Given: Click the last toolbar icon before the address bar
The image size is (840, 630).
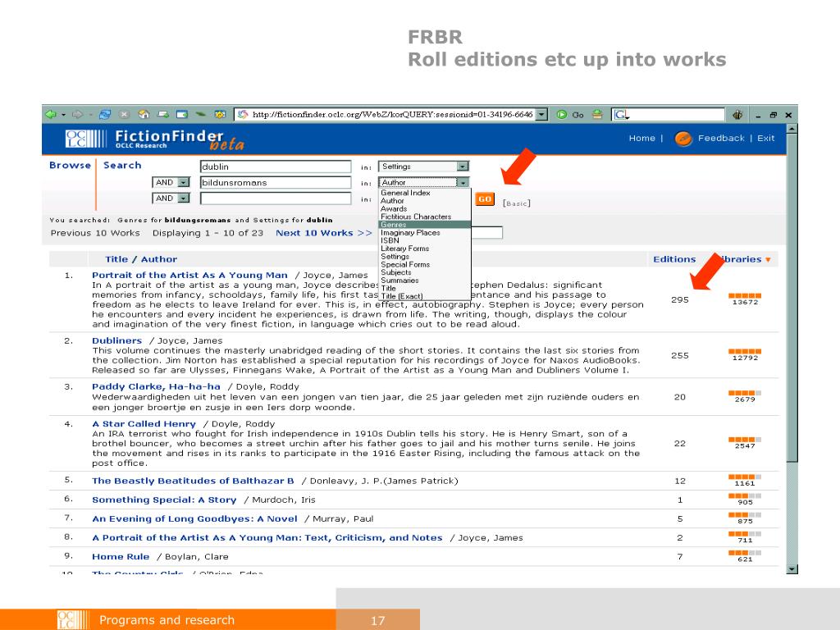Looking at the screenshot, I should (x=220, y=115).
